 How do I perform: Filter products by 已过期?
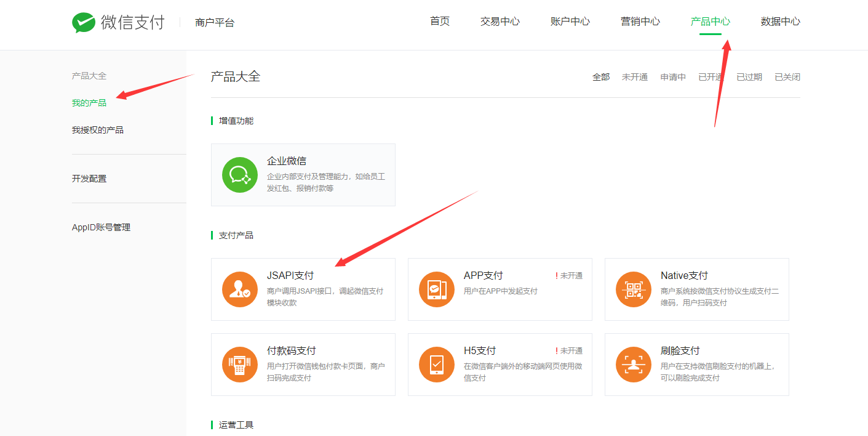[749, 77]
